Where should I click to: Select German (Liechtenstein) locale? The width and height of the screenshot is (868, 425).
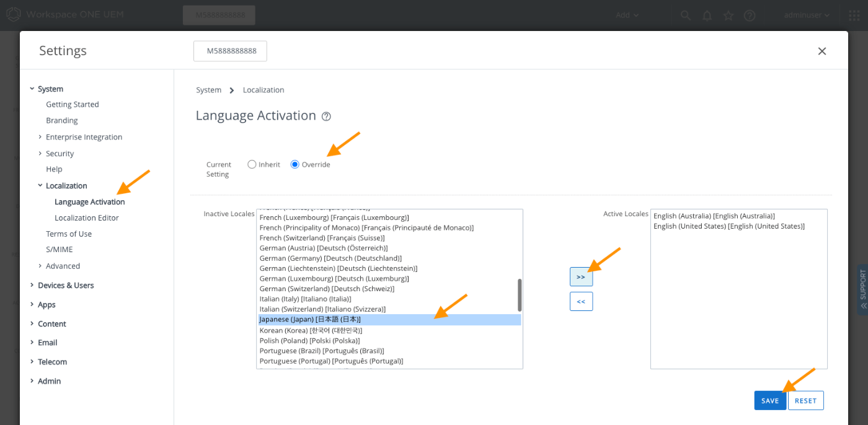pyautogui.click(x=389, y=268)
